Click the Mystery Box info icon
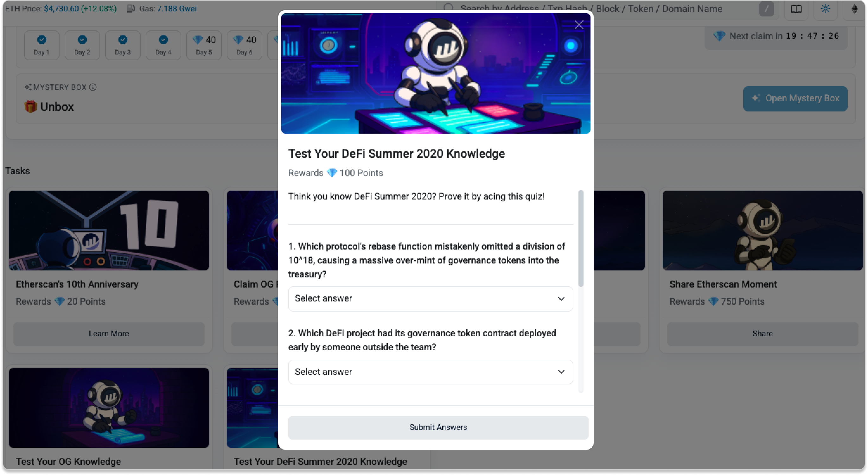 click(93, 87)
